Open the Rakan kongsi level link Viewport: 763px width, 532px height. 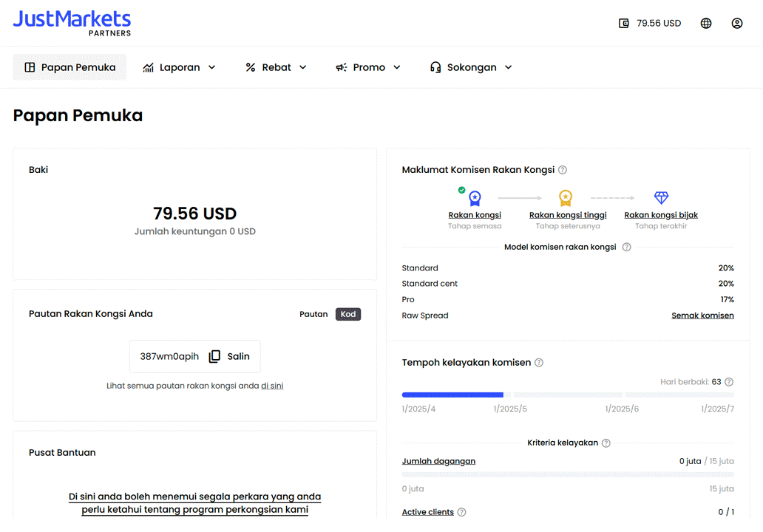point(475,215)
